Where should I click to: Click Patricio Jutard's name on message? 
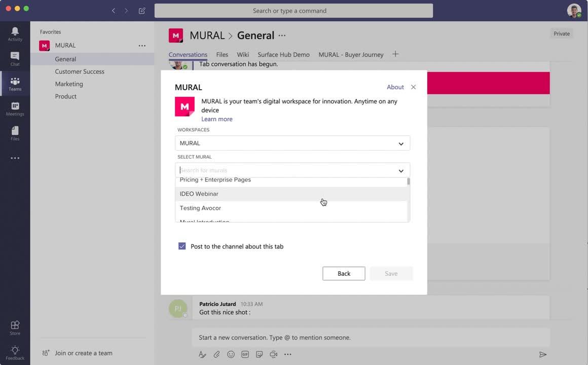click(x=217, y=304)
